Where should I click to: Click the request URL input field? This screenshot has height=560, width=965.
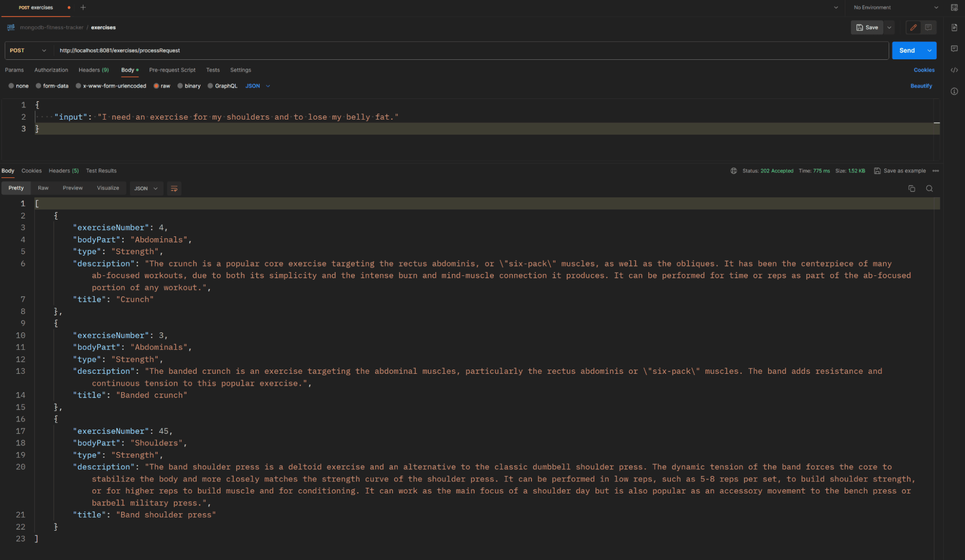(x=471, y=50)
